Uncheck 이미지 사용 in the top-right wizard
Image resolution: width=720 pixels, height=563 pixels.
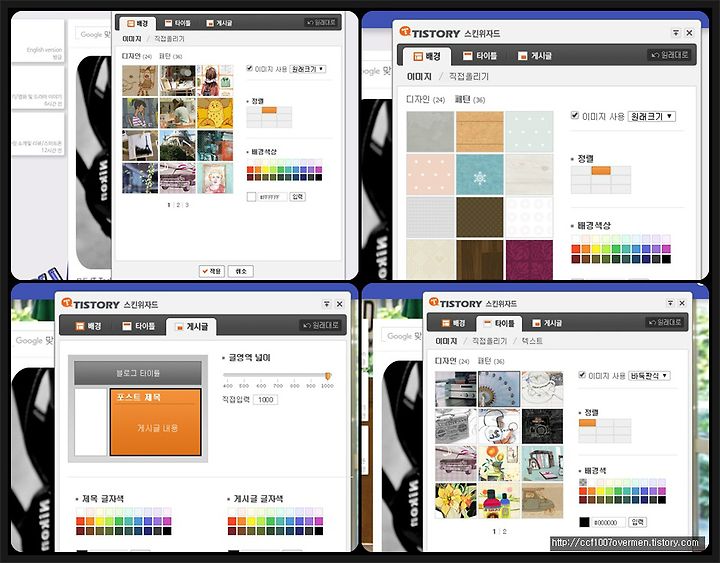(x=574, y=115)
